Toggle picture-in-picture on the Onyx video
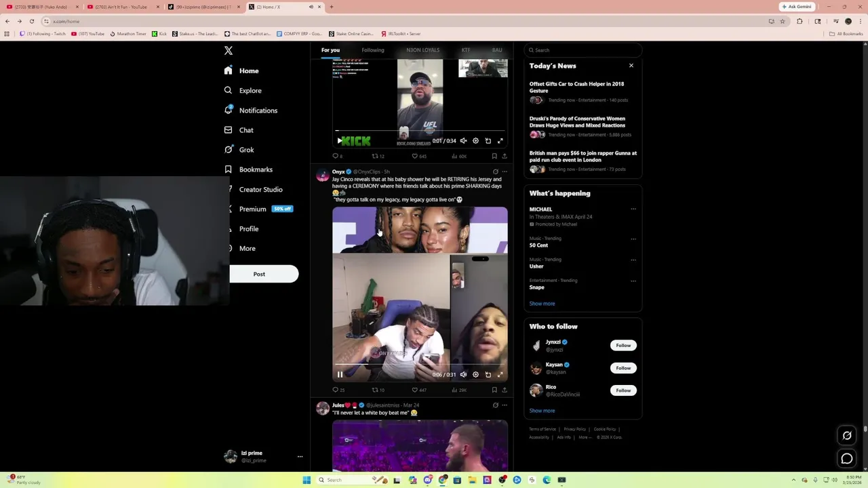 [488, 374]
